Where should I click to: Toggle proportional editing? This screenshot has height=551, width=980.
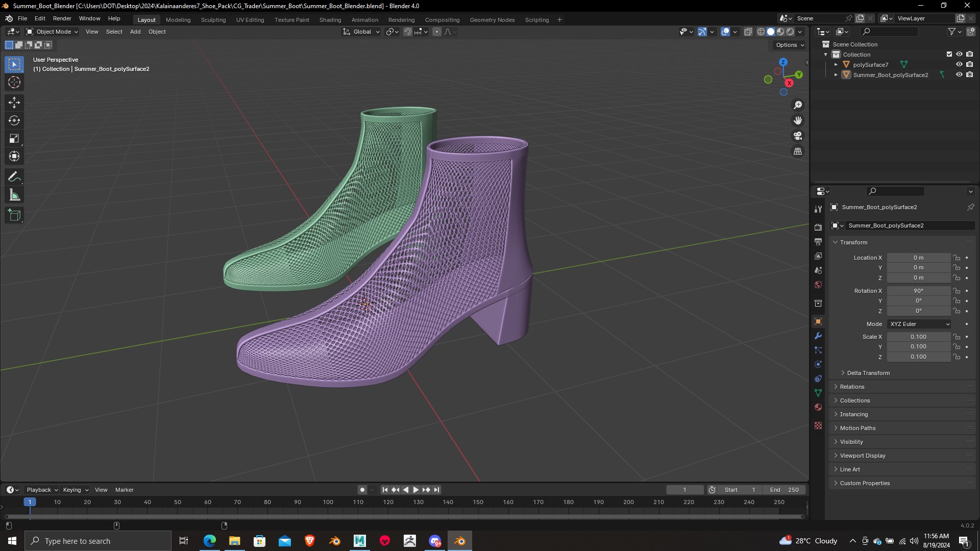click(437, 32)
